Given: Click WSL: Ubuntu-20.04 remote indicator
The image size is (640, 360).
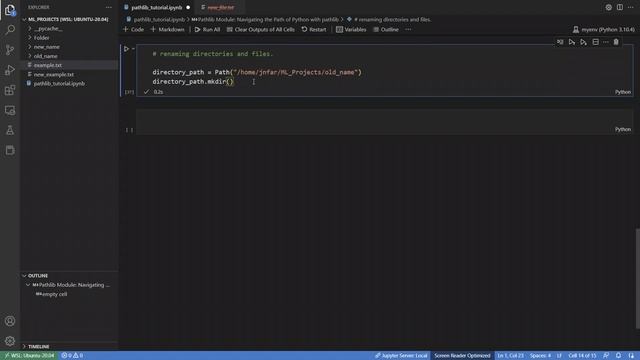Looking at the screenshot, I should coord(29,356).
